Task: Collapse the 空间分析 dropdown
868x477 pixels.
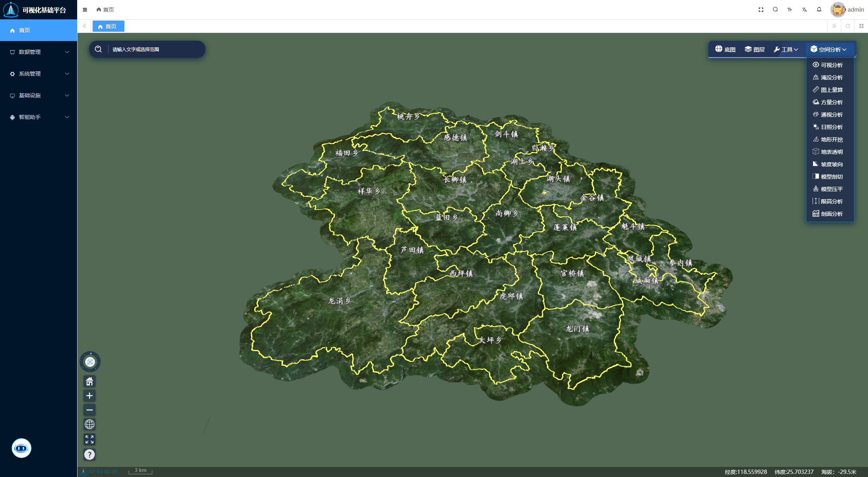Action: pyautogui.click(x=828, y=50)
